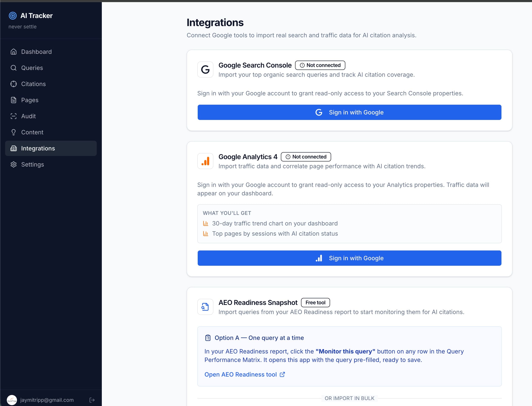Click the Pages document icon
The image size is (532, 406).
(14, 100)
